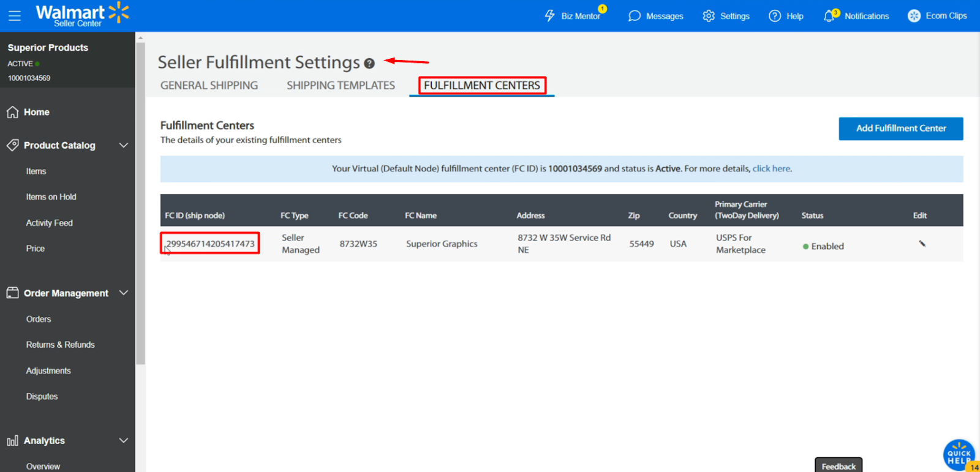Select the Fulfillment Centers tab

482,85
